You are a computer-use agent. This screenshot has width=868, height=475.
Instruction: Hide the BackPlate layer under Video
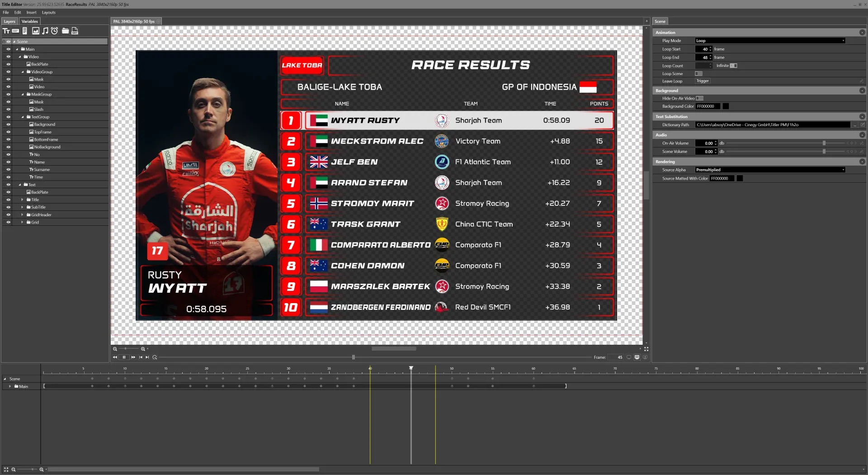point(8,64)
